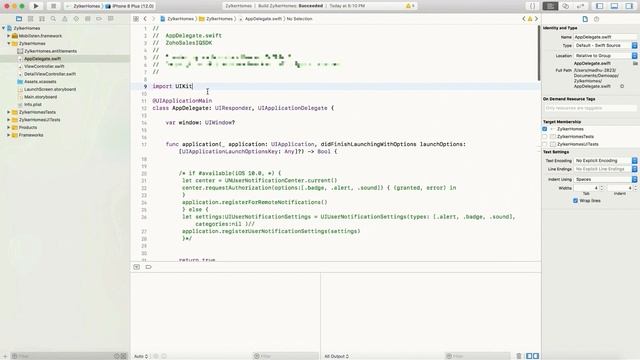Enable ZylkerHomesTests target membership

(x=544, y=136)
